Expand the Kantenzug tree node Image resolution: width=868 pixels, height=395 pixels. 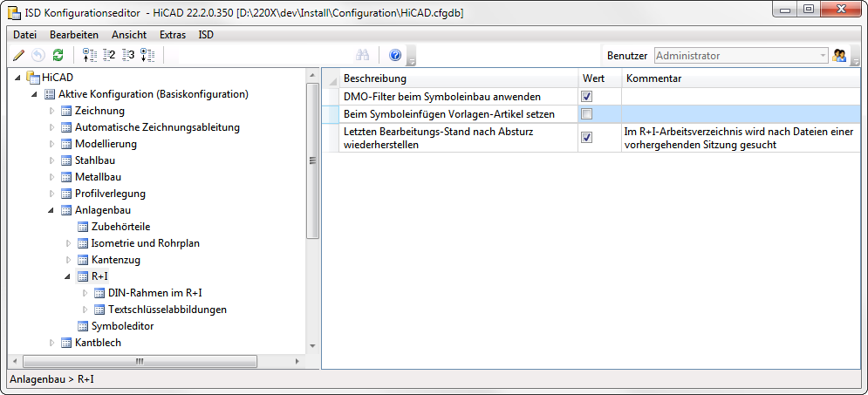(69, 260)
